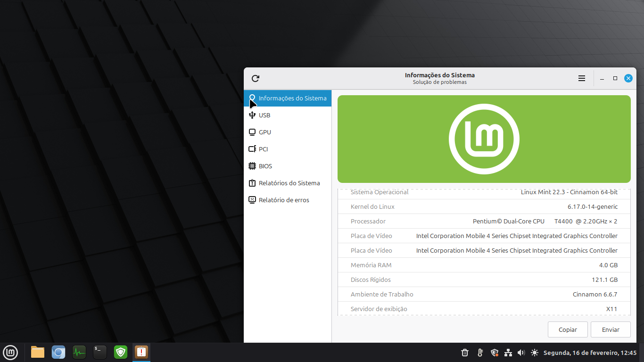Select the Kernel value 6.17.0-14-generic
The width and height of the screenshot is (644, 362).
[592, 206]
